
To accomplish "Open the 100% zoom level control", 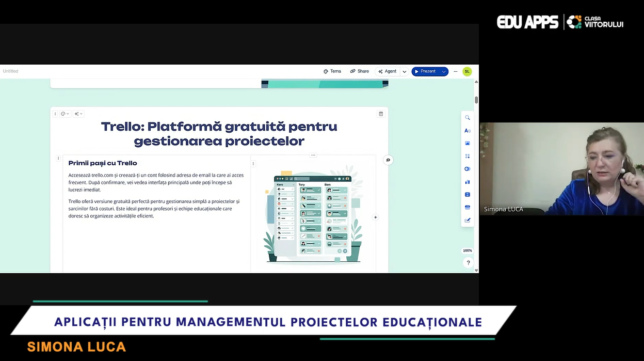I will click(x=468, y=250).
